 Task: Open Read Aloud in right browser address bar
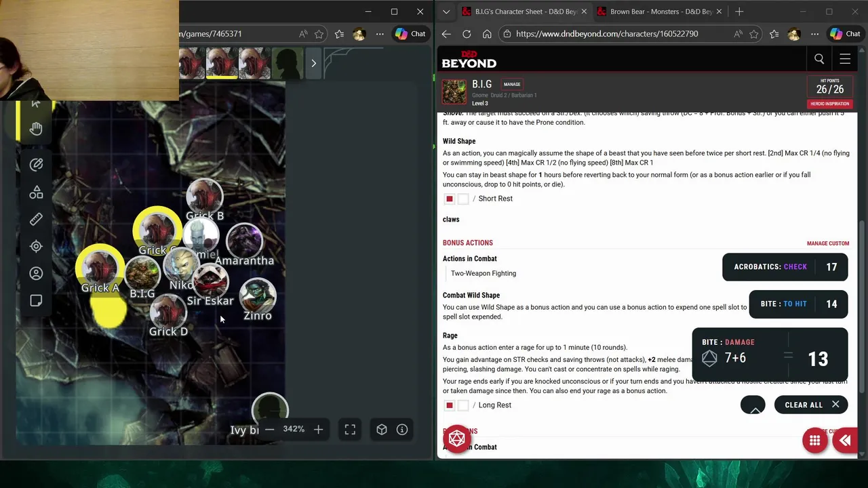(x=737, y=34)
